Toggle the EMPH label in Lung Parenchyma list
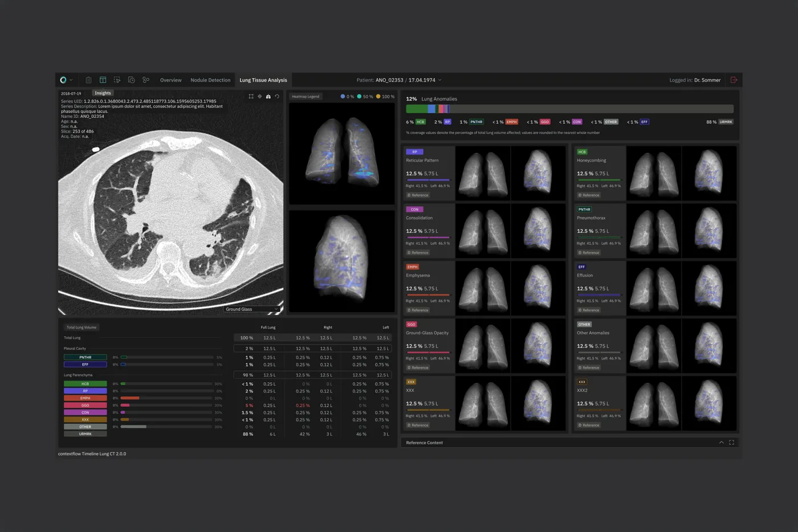Screen dimensions: 798x532 [85, 398]
